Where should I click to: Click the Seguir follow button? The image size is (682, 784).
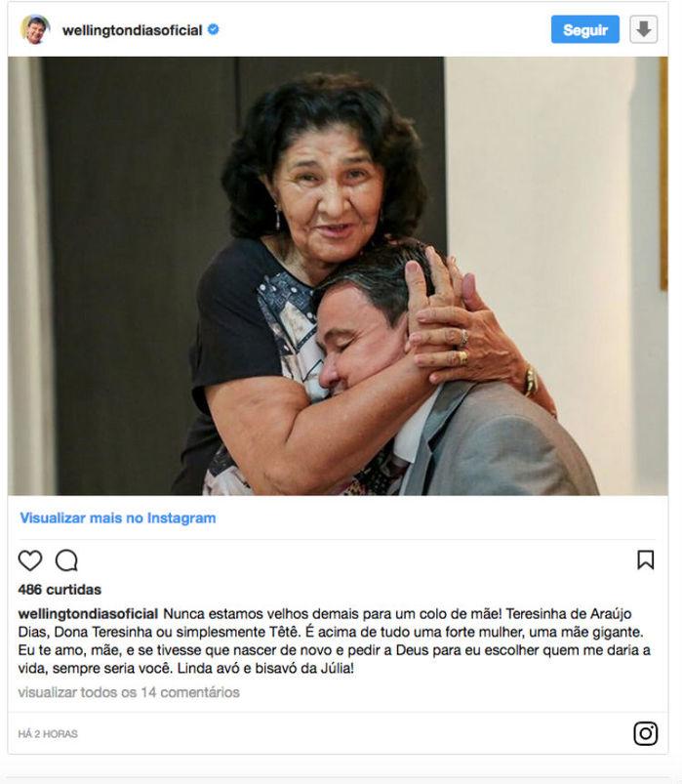(x=585, y=29)
